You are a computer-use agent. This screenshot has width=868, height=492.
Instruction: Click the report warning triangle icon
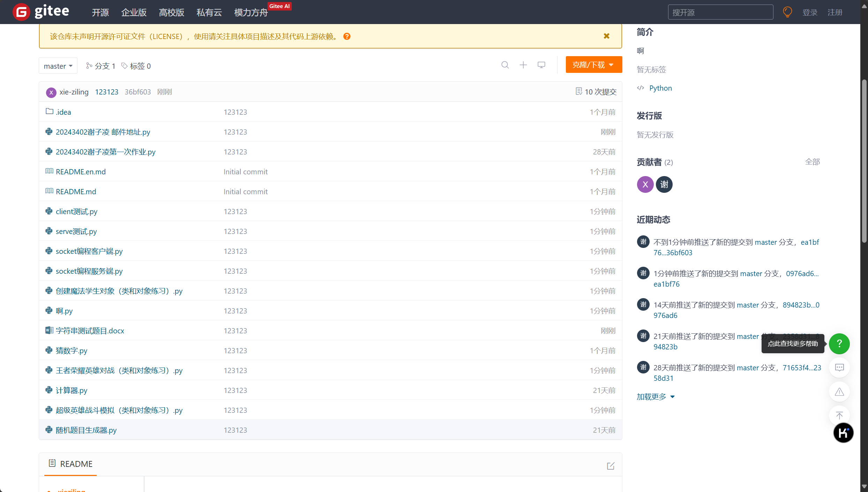tap(839, 392)
